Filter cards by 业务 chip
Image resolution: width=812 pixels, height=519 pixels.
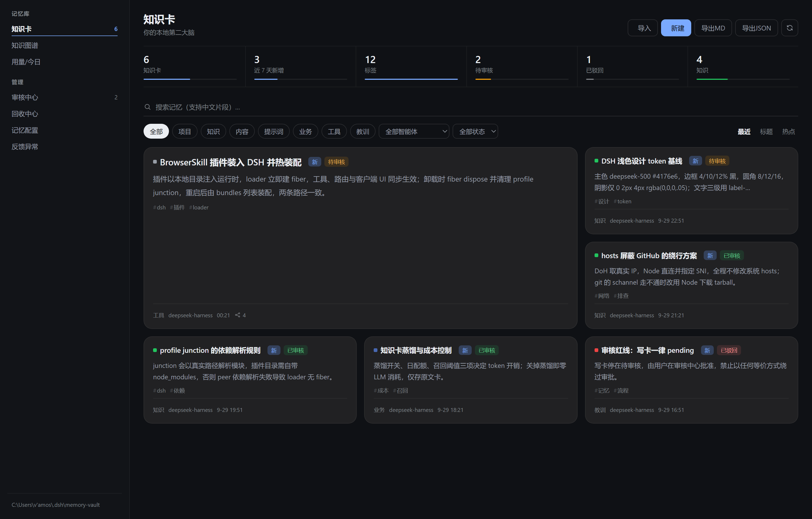[306, 131]
